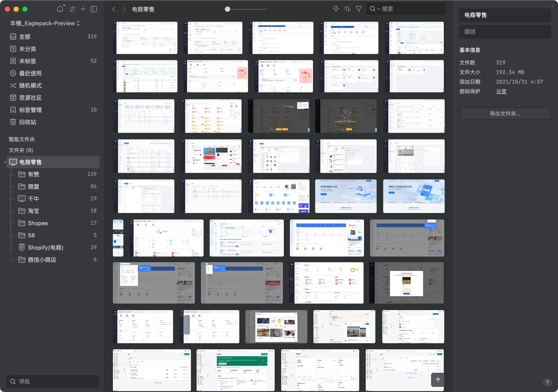This screenshot has height=392, width=558.
Task: Click the lightning quick action icon
Action: click(x=336, y=9)
